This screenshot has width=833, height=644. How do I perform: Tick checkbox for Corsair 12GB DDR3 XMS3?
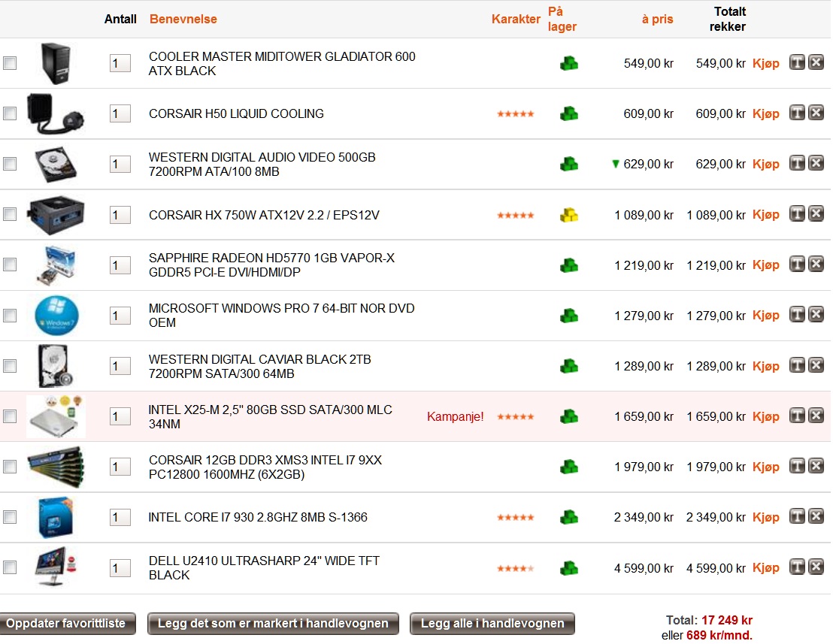10,467
